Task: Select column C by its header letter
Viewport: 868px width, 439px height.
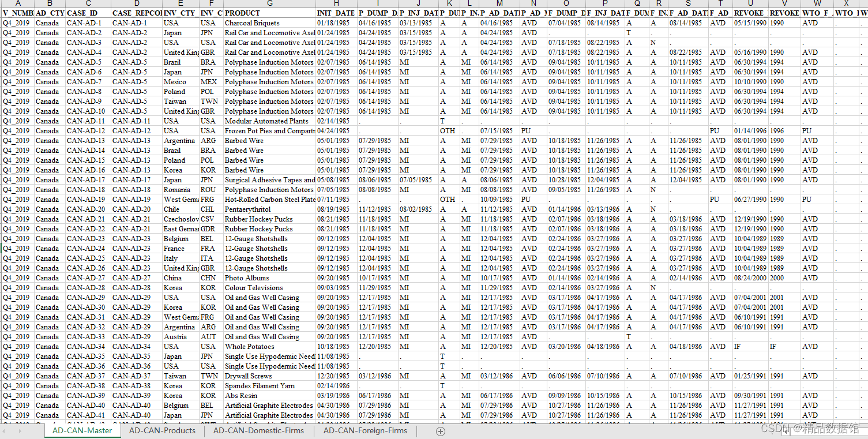Action: pos(88,3)
